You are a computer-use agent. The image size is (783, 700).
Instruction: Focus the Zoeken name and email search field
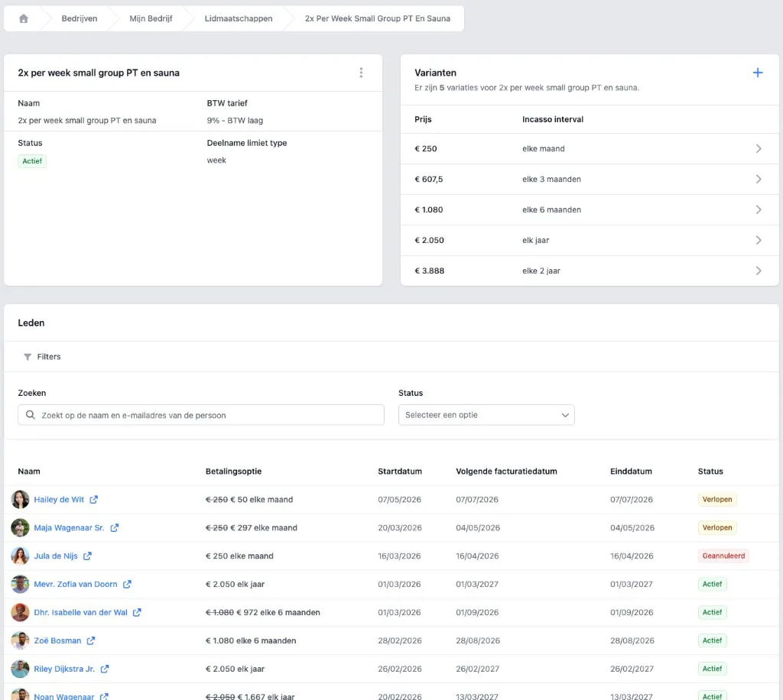201,415
